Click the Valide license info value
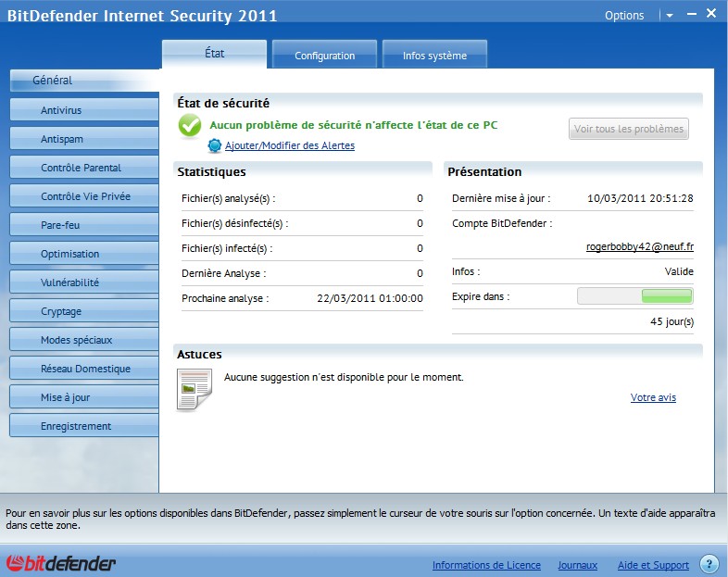Screen dimensions: 728x577 [679, 271]
